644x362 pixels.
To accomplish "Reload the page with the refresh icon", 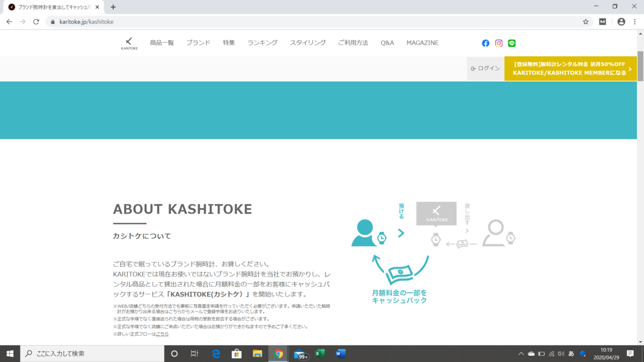I will 36,21.
